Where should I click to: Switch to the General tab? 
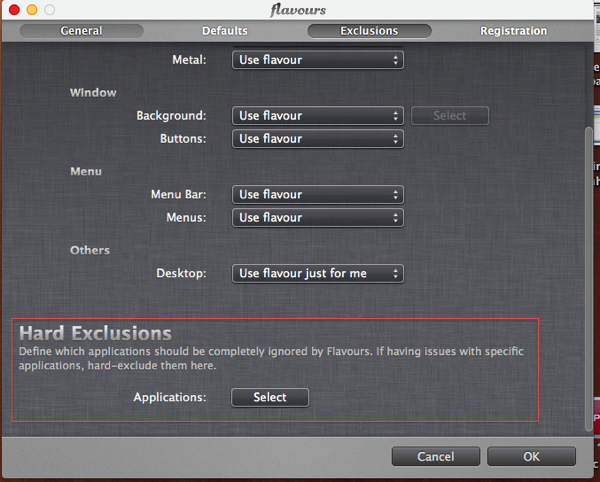(82, 31)
